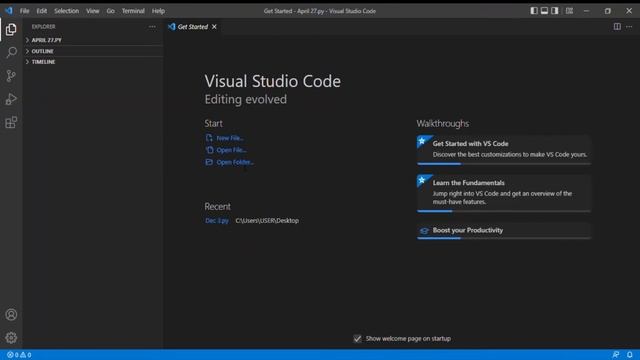
Task: Open Run and Debug view icon
Action: 11,99
